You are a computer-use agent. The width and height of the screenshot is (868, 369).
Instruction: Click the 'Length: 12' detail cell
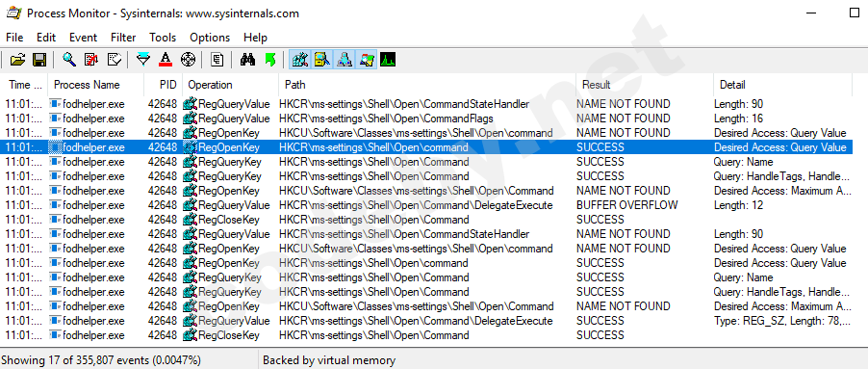pos(738,205)
